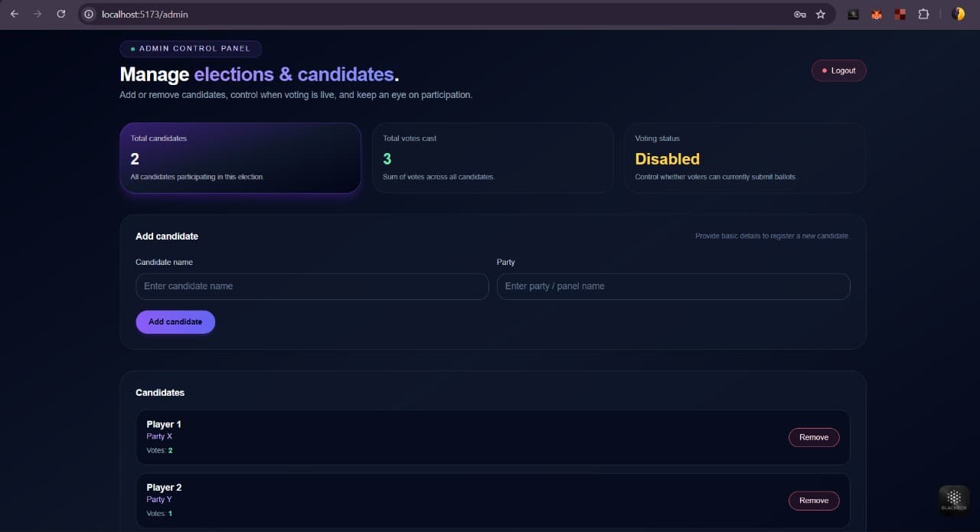
Task: Click the Votes: 1 count for Player 2
Action: (x=159, y=514)
